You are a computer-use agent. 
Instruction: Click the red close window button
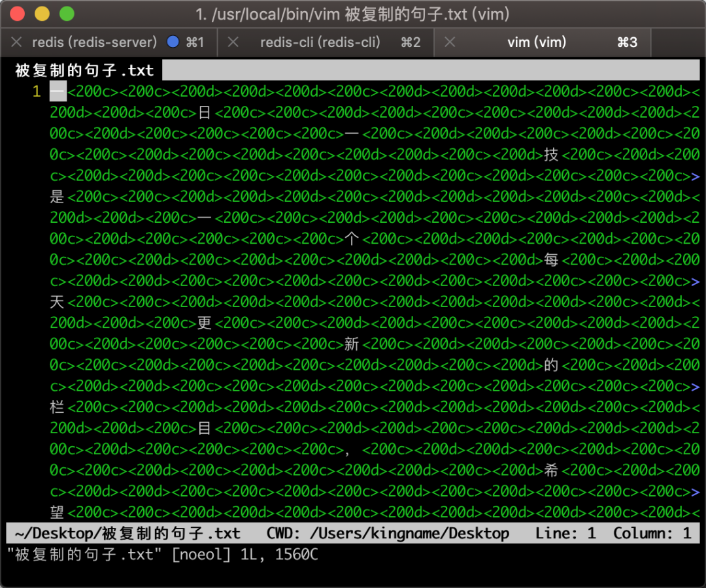coord(17,14)
